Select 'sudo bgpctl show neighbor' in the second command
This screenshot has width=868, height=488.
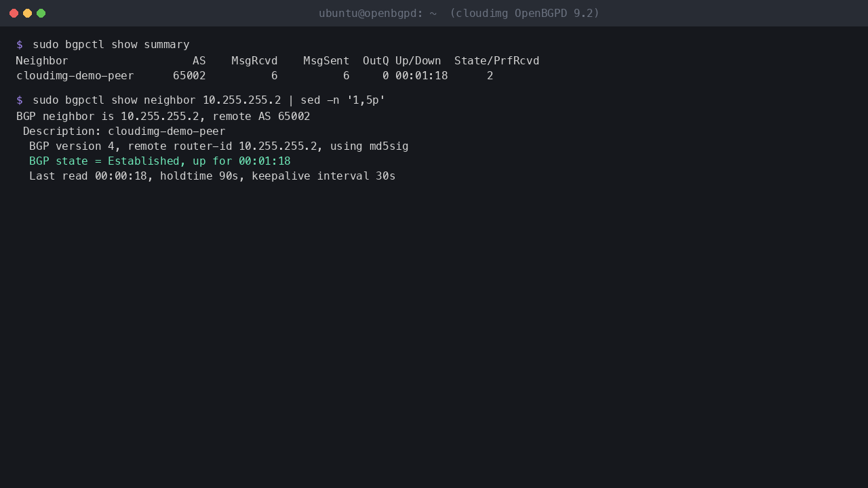114,100
